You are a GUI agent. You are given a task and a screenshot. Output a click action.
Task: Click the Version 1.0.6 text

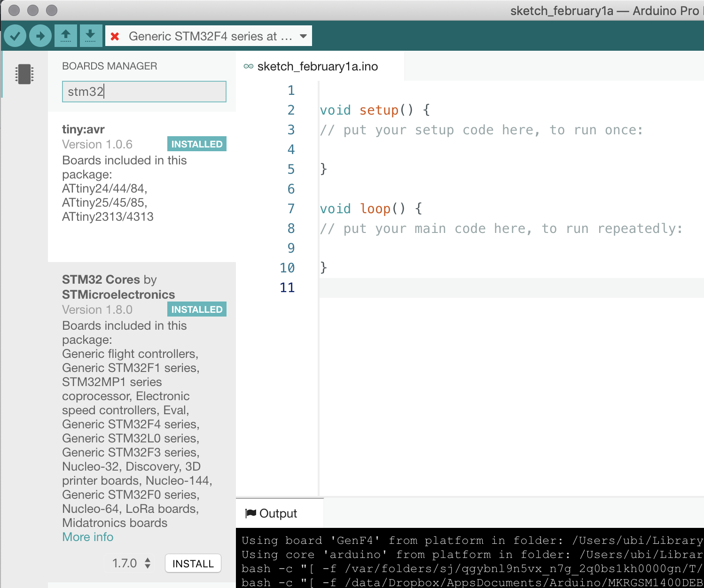pyautogui.click(x=97, y=144)
